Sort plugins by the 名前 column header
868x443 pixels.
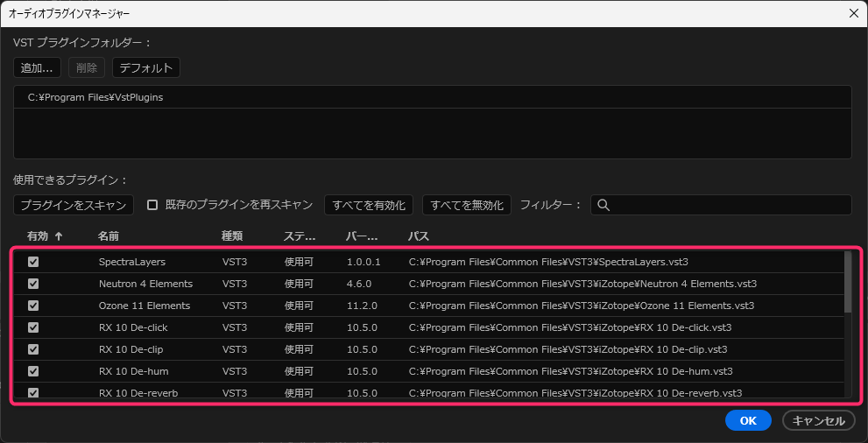(x=109, y=236)
